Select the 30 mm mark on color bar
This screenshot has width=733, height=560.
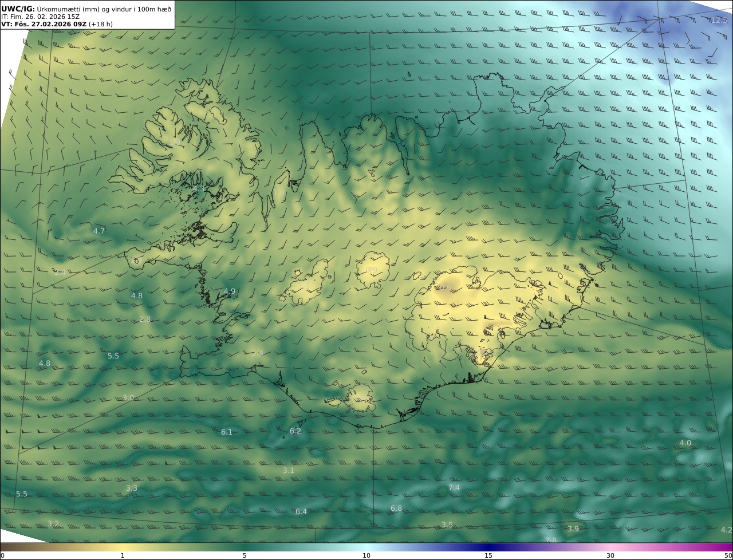coord(610,555)
